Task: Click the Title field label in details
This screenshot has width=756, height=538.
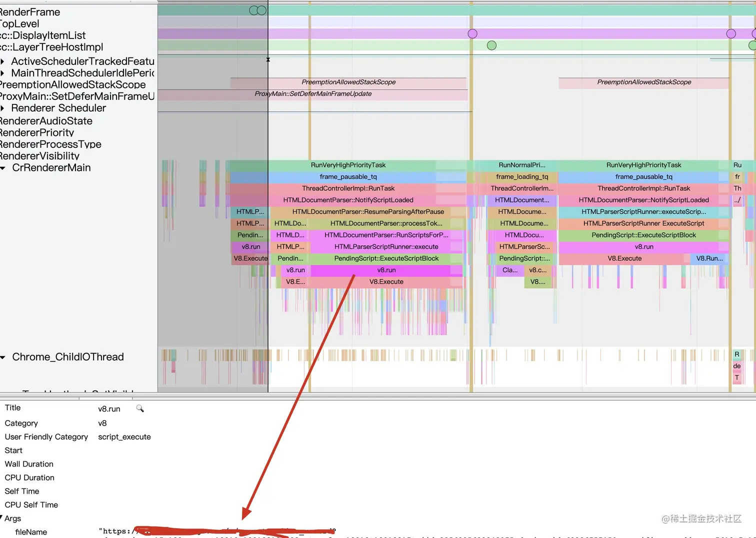Action: [x=12, y=408]
